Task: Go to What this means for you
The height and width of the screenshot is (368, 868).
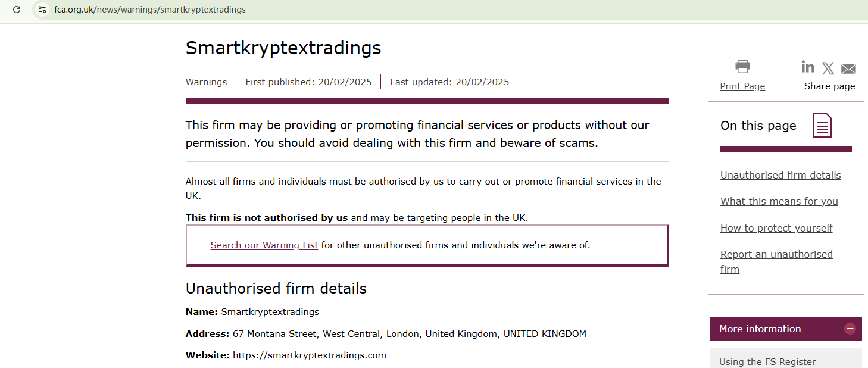Action: point(779,201)
